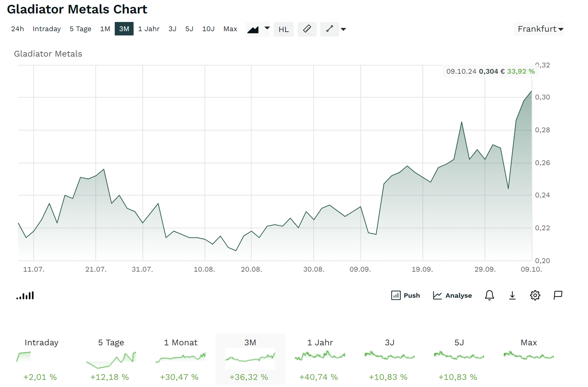The width and height of the screenshot is (588, 387).
Task: Click the +12,18 % five-day value
Action: click(x=109, y=377)
